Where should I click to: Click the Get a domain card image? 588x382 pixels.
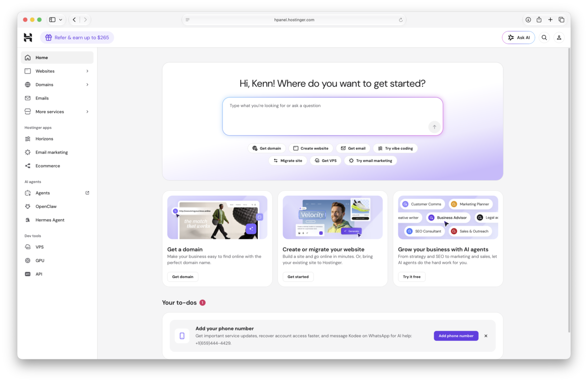[x=217, y=217]
